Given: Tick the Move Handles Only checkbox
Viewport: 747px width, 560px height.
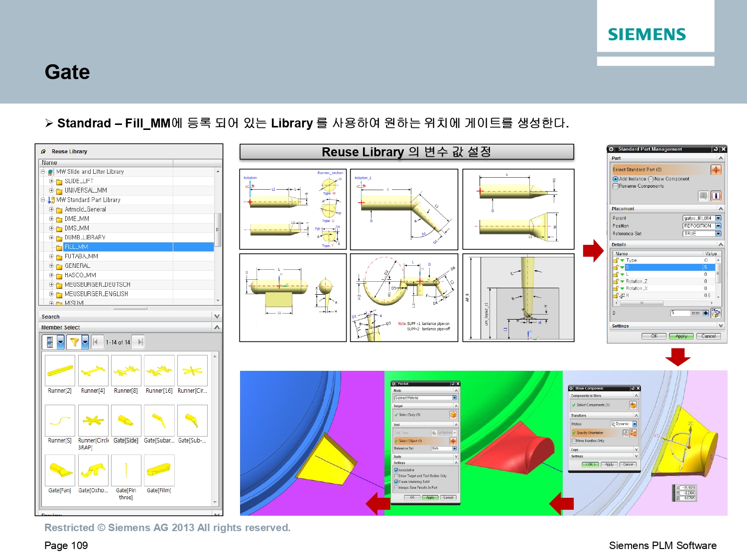Looking at the screenshot, I should 574,441.
